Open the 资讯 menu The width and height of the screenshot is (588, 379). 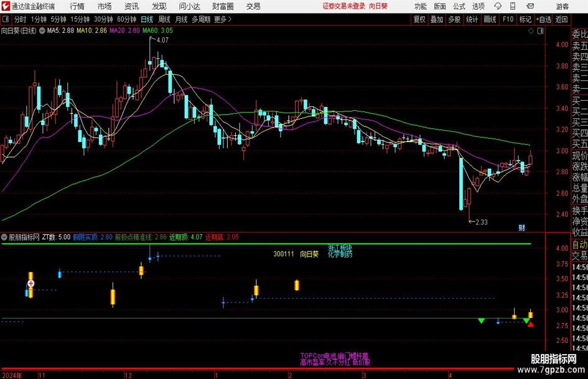(132, 6)
